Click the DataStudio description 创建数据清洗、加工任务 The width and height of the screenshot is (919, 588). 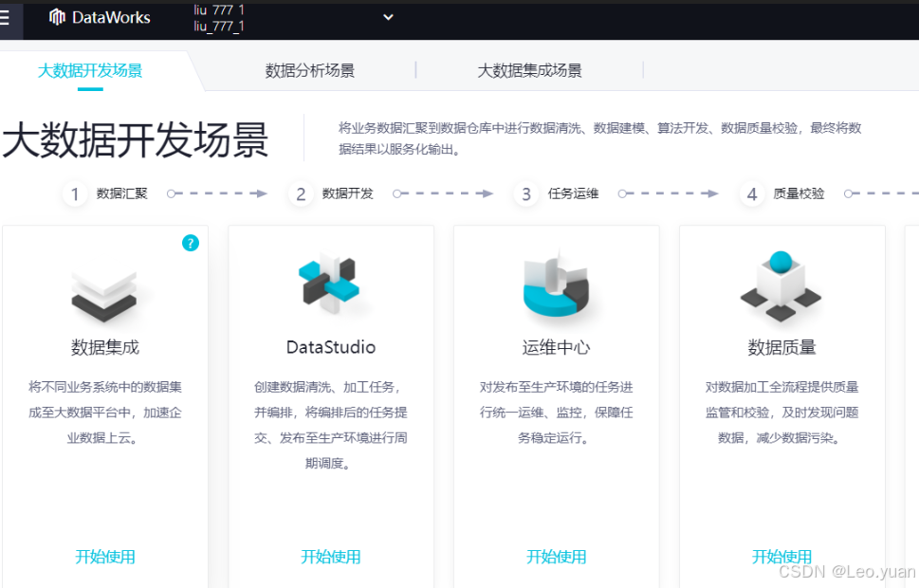click(331, 425)
